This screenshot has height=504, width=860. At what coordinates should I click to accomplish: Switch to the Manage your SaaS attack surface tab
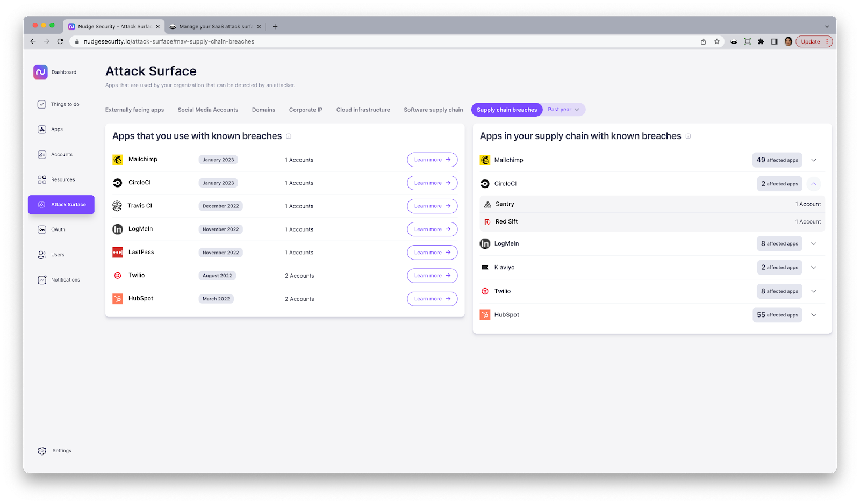click(x=214, y=26)
